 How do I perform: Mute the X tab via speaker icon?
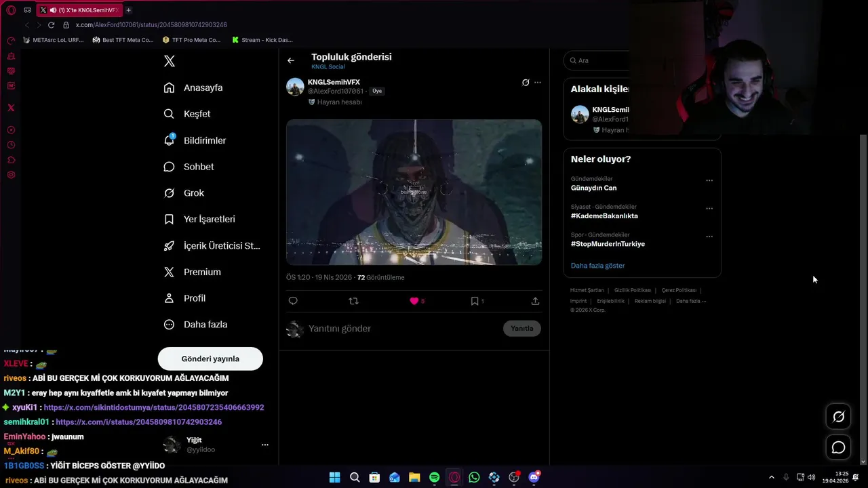(x=53, y=10)
